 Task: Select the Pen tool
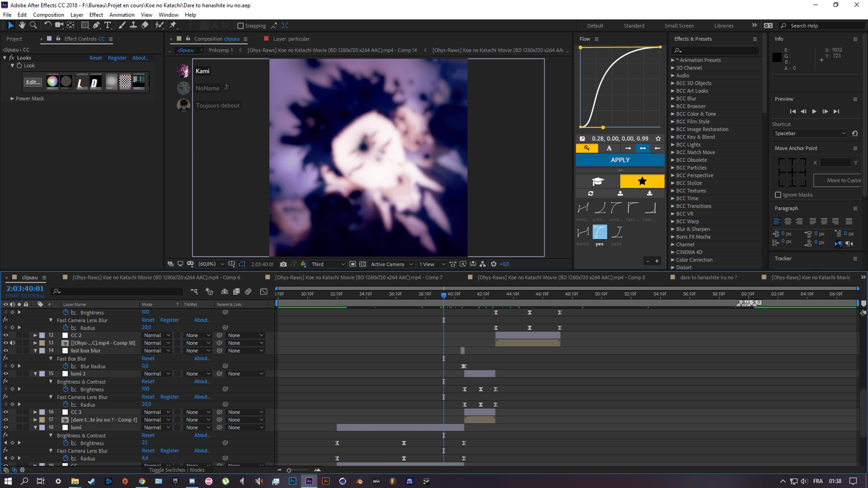pos(96,25)
